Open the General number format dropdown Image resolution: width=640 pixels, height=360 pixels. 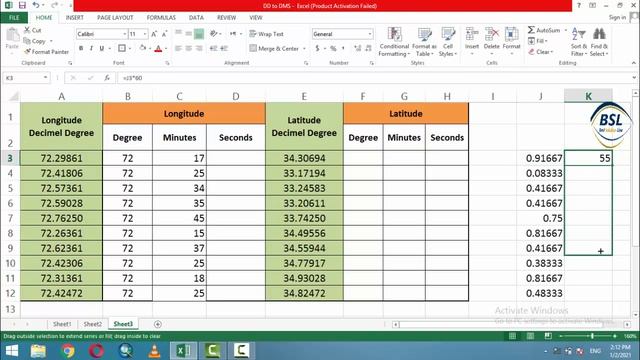click(x=370, y=34)
